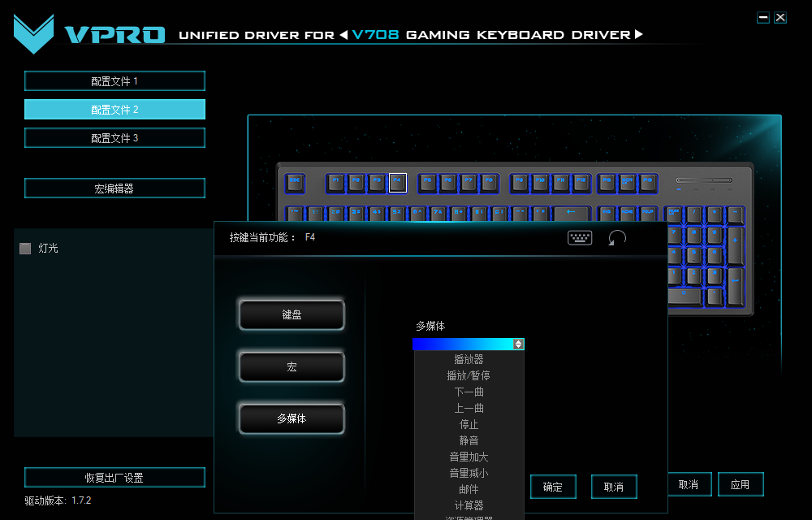Click 取消 beside the 应用 button
Image resolution: width=812 pixels, height=520 pixels.
689,484
